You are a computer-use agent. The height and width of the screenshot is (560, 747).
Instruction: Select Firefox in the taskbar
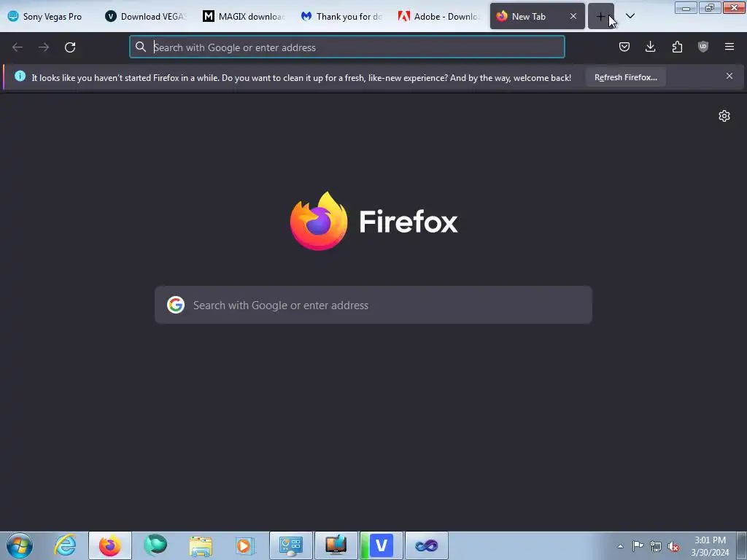coord(110,545)
